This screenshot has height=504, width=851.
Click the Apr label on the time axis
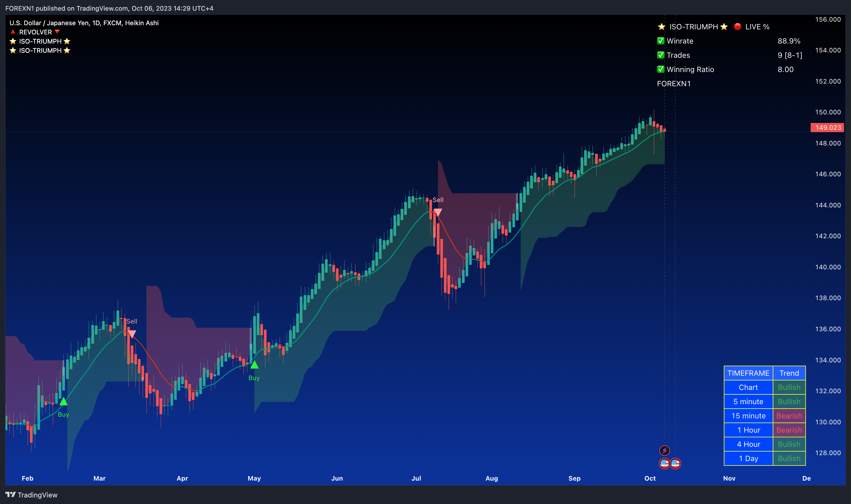(x=182, y=478)
